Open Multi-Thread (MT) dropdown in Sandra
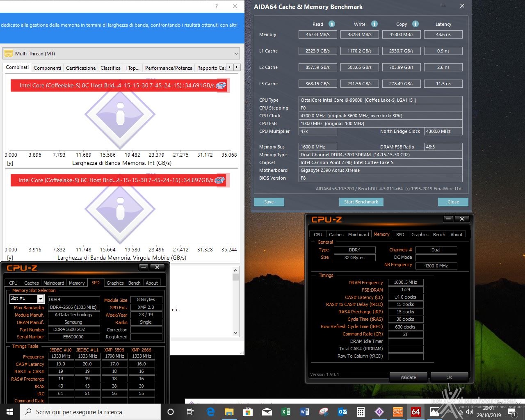This screenshot has width=525, height=420. 121,53
